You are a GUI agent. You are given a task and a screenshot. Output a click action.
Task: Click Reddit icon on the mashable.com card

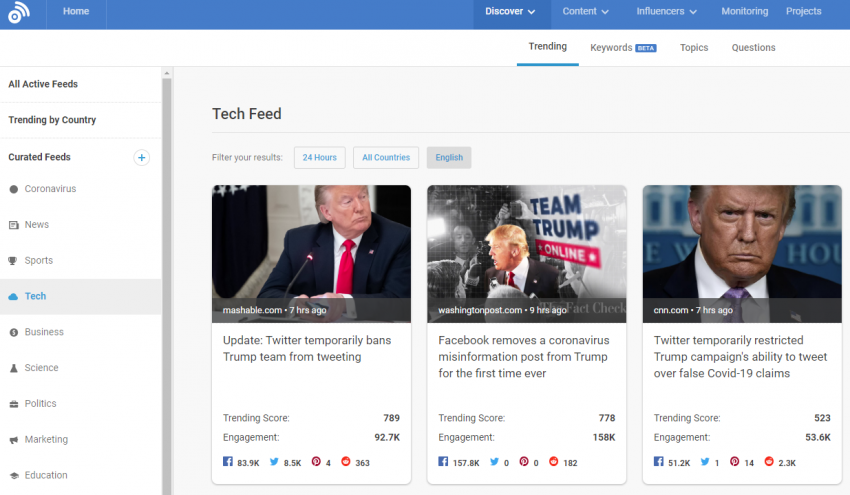point(346,461)
